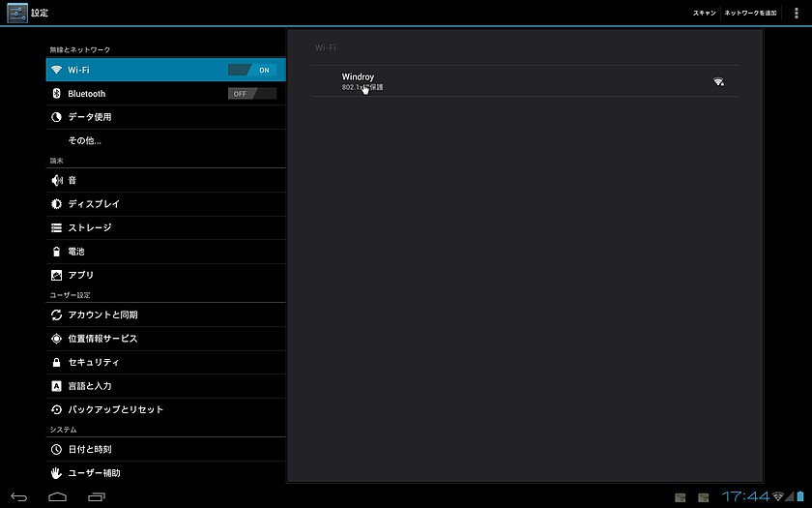This screenshot has width=812, height=508.
Task: Click the battery icon beside 電池
Action: click(x=56, y=252)
